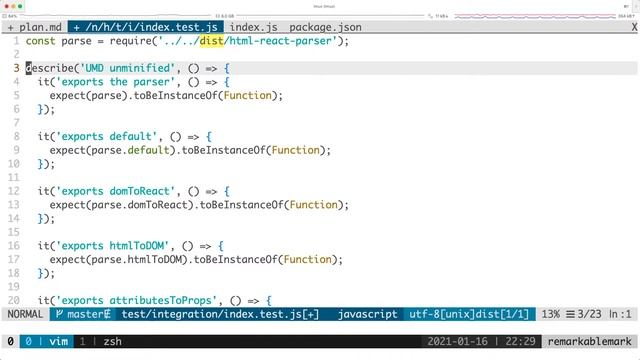Click the green window zoom button
The image size is (640, 360).
point(20,6)
